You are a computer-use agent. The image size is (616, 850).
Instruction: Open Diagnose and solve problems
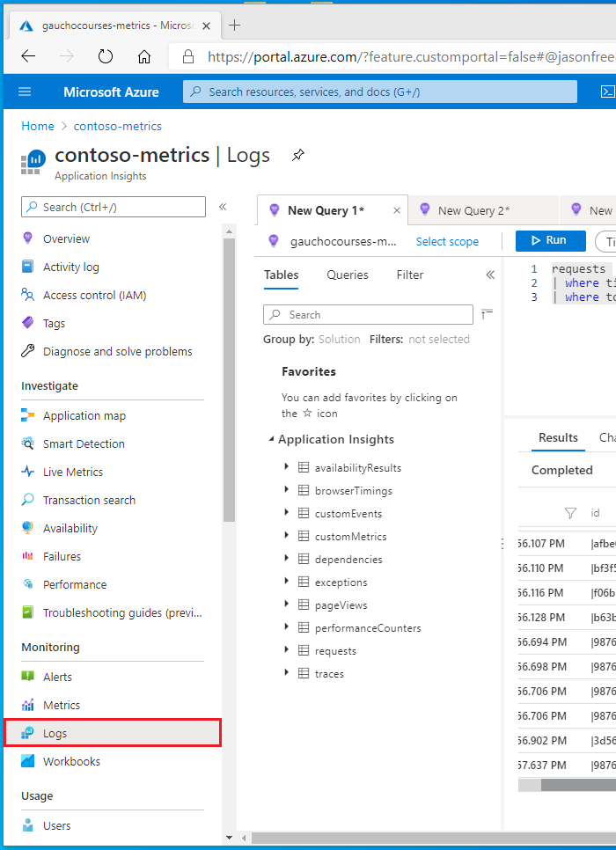117,351
